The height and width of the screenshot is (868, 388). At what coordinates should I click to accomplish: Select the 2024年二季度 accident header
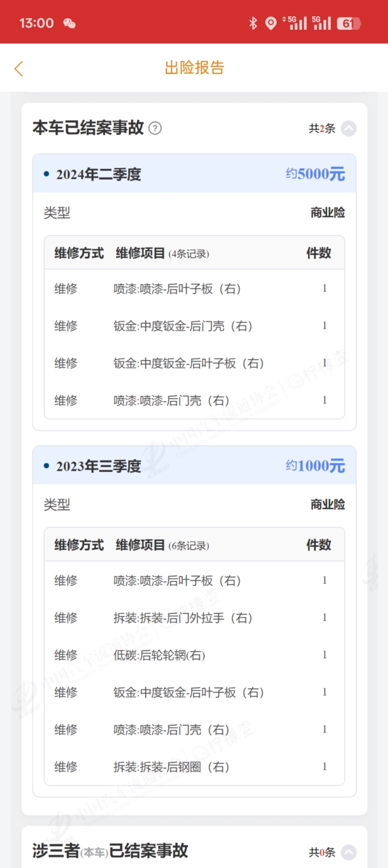(194, 174)
